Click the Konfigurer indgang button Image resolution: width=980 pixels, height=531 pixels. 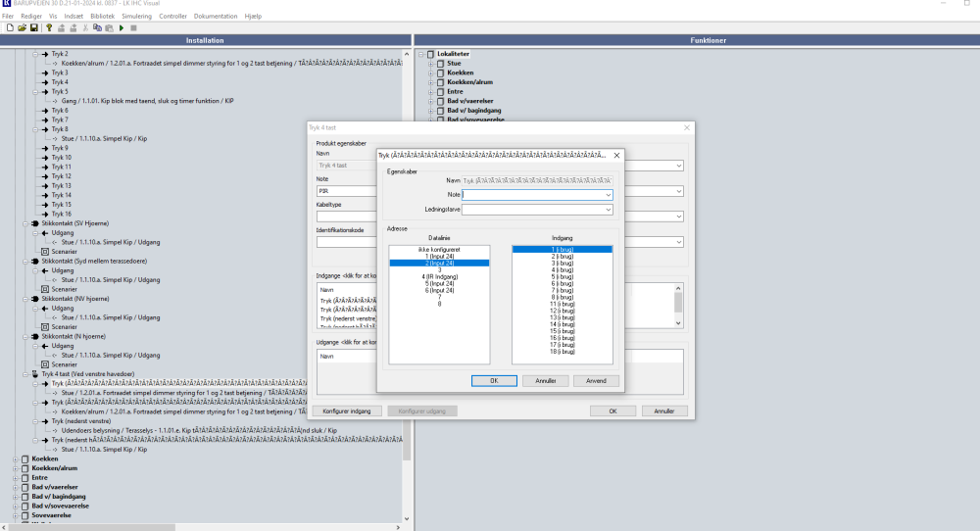click(347, 411)
